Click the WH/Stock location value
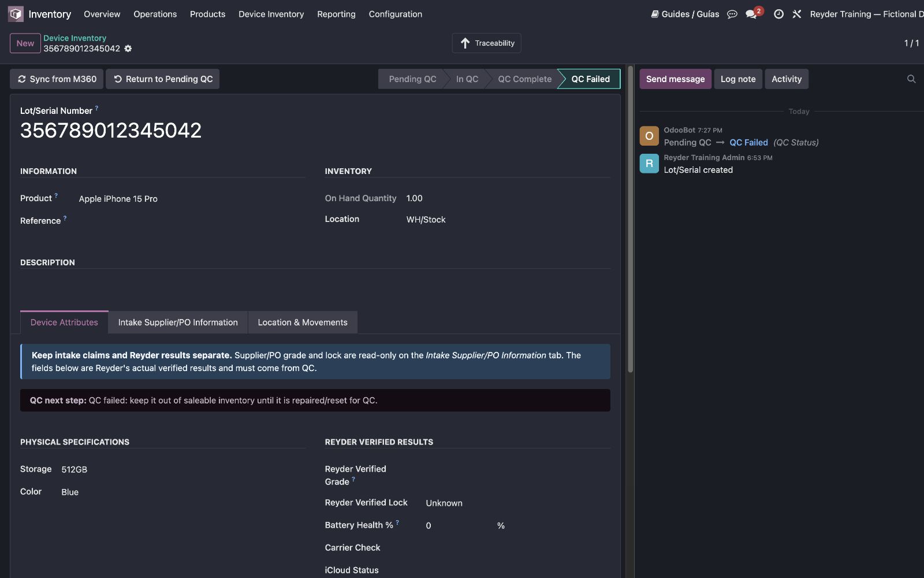Screen dimensions: 924x578 pyautogui.click(x=426, y=220)
